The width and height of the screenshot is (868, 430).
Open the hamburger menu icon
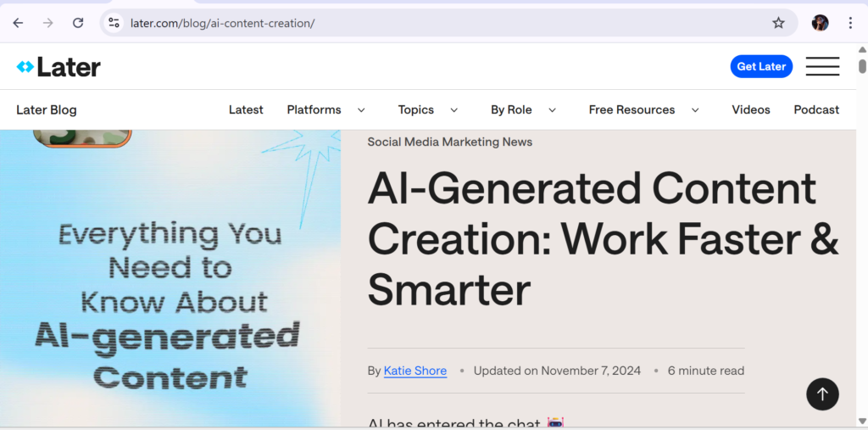click(822, 66)
